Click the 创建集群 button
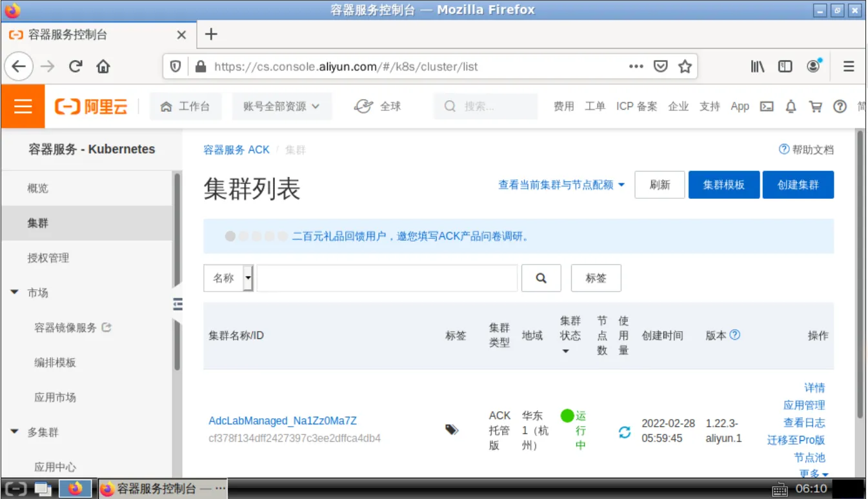Image resolution: width=868 pixels, height=499 pixels. click(798, 185)
